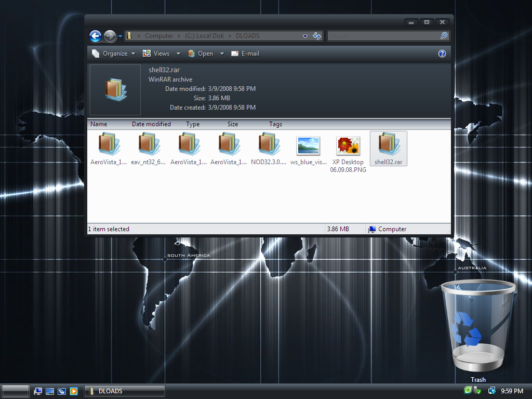Click the DLOADS taskbar button
The width and height of the screenshot is (532, 399).
click(125, 391)
